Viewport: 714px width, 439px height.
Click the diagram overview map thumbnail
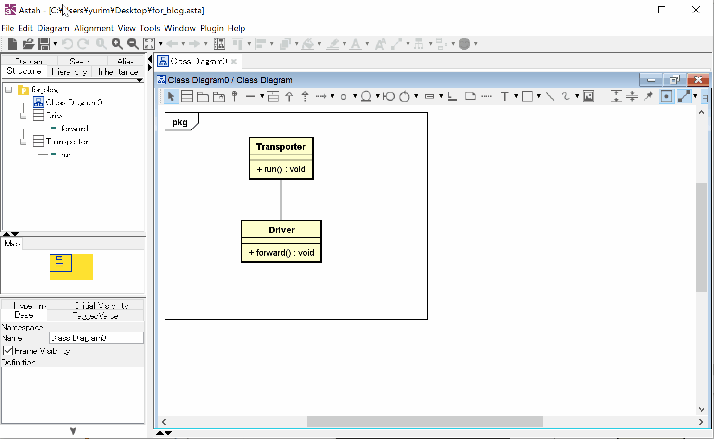71,265
